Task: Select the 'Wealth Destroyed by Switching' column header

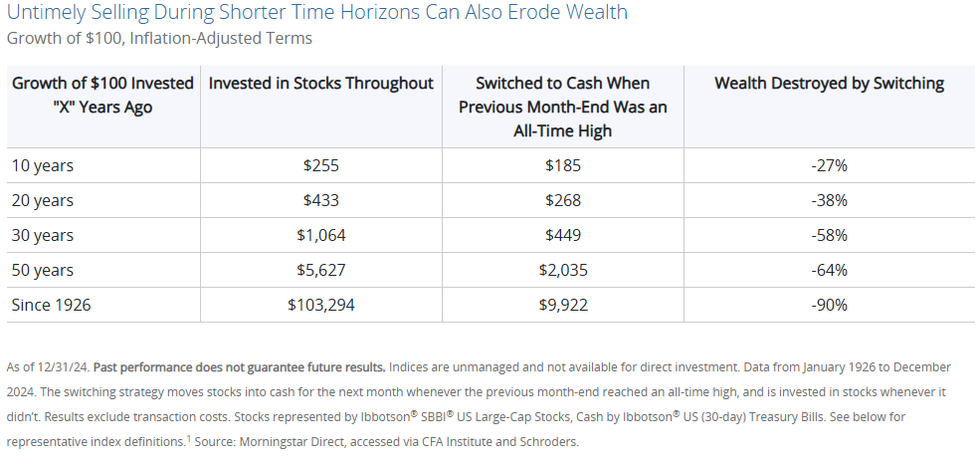Action: point(830,84)
